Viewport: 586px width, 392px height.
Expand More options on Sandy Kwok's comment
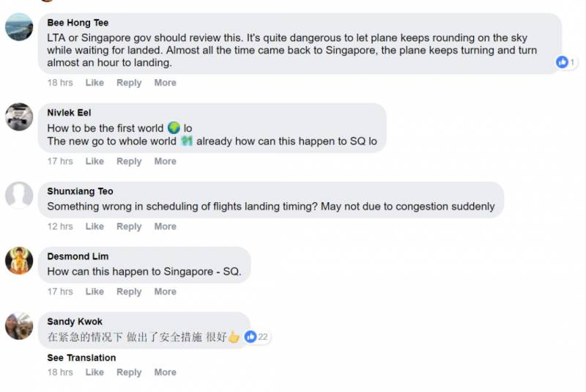[165, 372]
